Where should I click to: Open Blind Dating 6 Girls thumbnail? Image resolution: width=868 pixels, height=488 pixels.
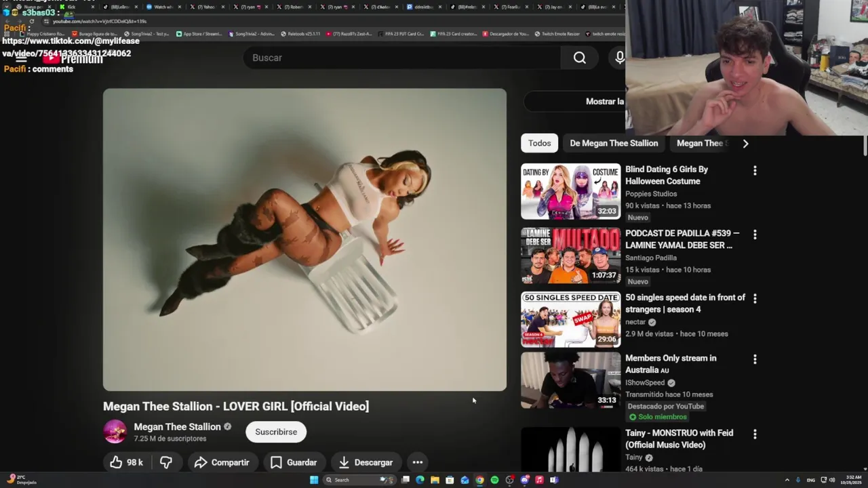pos(570,191)
